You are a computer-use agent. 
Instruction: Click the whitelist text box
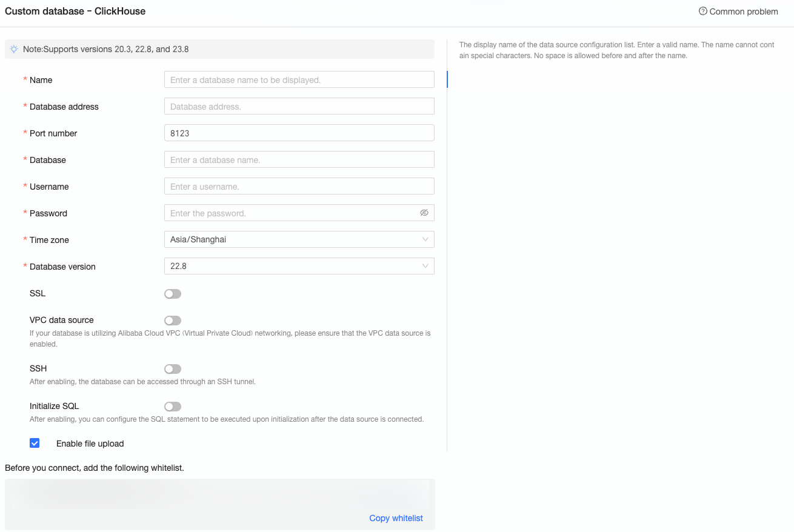[220, 504]
